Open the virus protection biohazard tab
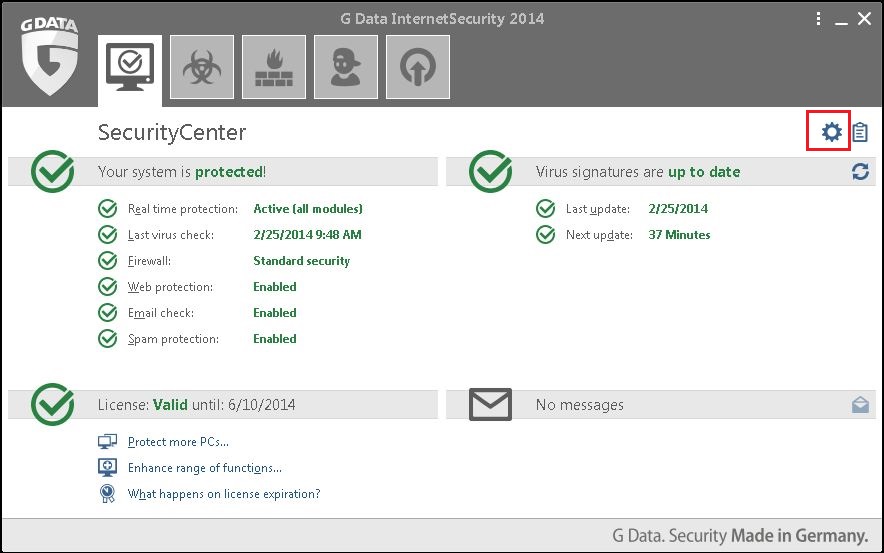Screen dimensions: 884x553 [x=202, y=67]
